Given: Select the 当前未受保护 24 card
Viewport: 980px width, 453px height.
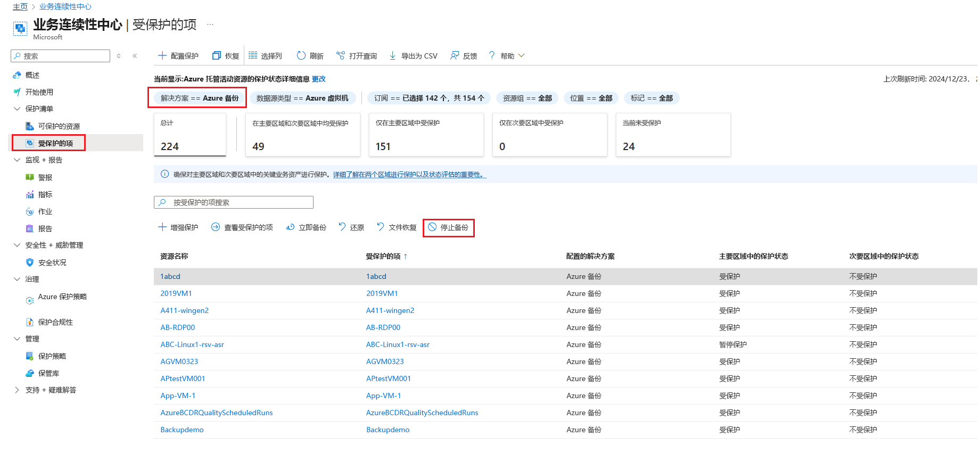Looking at the screenshot, I should [x=673, y=135].
